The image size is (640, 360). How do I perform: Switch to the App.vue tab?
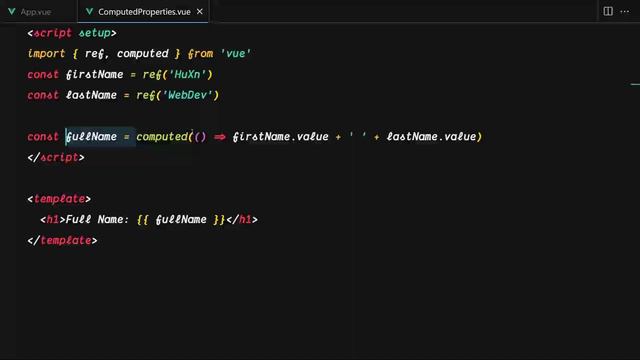(36, 12)
